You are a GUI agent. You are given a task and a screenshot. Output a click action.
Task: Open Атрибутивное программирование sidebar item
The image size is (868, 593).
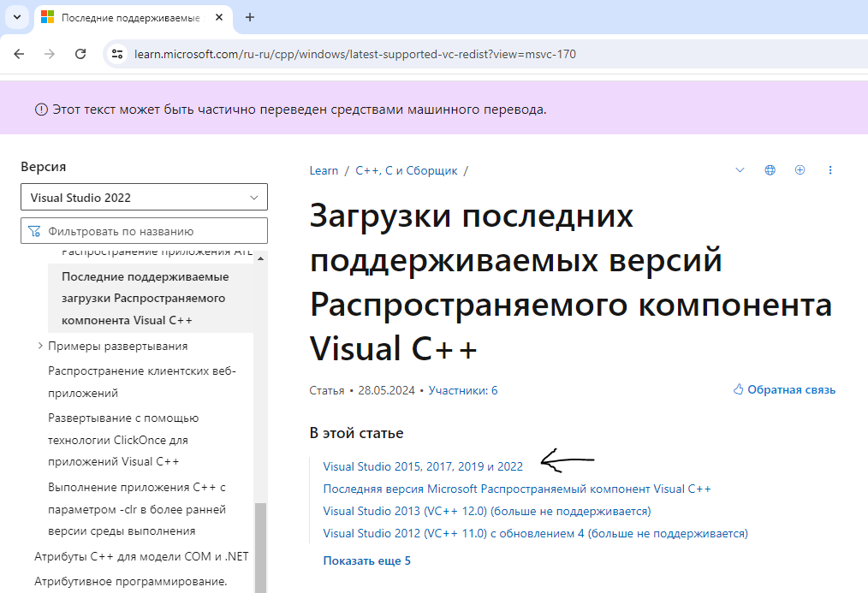point(131,581)
